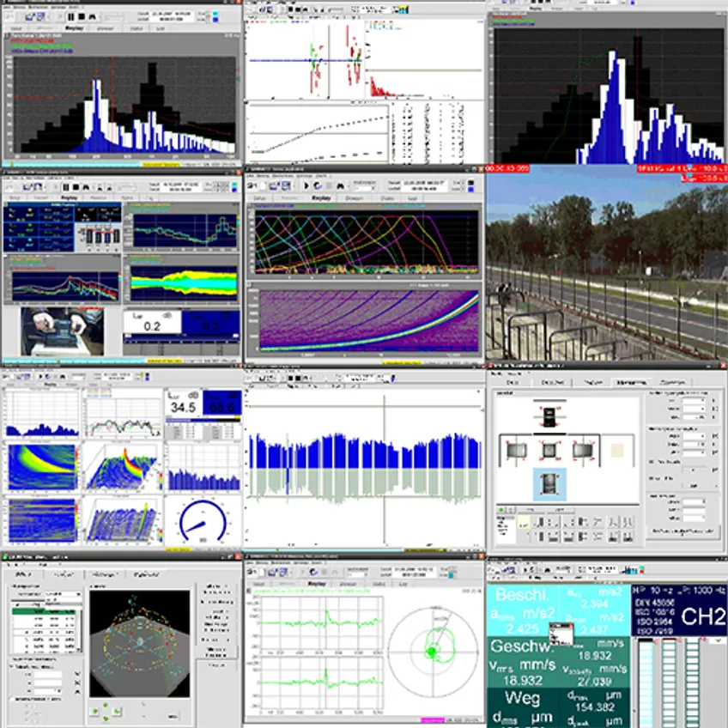Click the green dot icon below the camera layout
This screenshot has width=728, height=728.
coord(501,510)
